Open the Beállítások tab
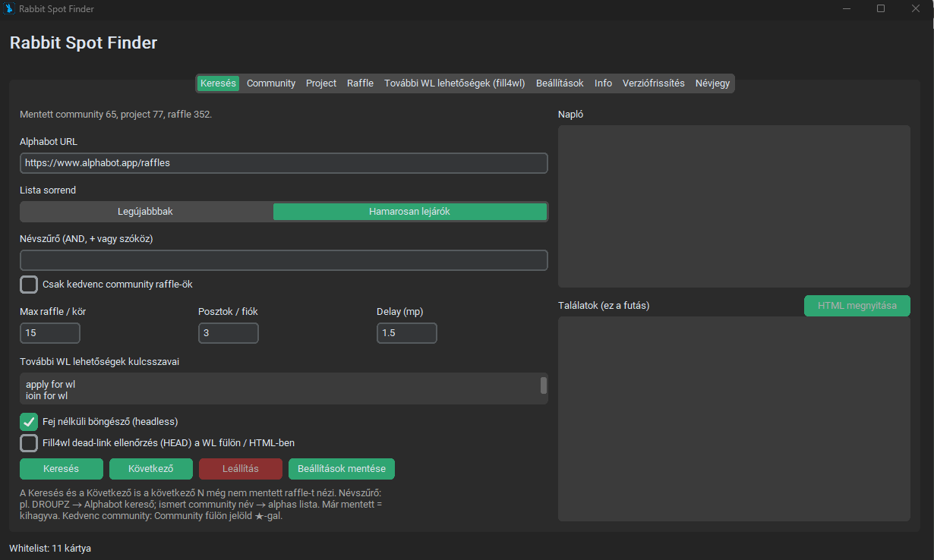Screen dimensions: 934x560 coord(560,83)
